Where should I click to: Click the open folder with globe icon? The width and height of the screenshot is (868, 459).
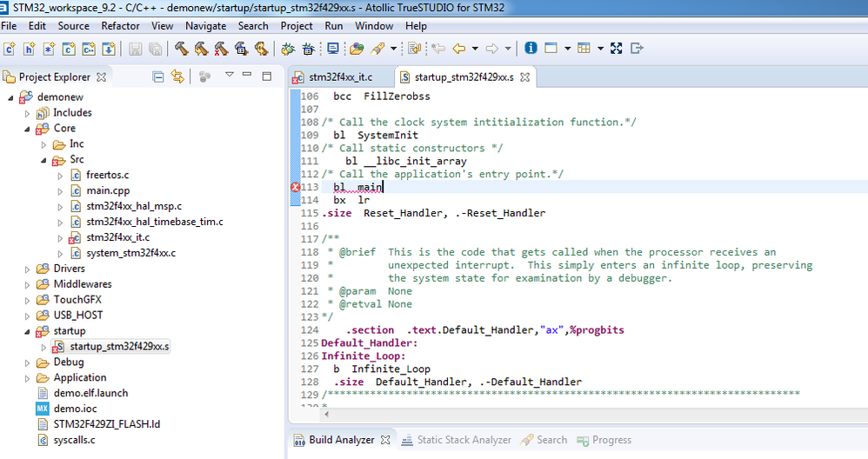(357, 49)
